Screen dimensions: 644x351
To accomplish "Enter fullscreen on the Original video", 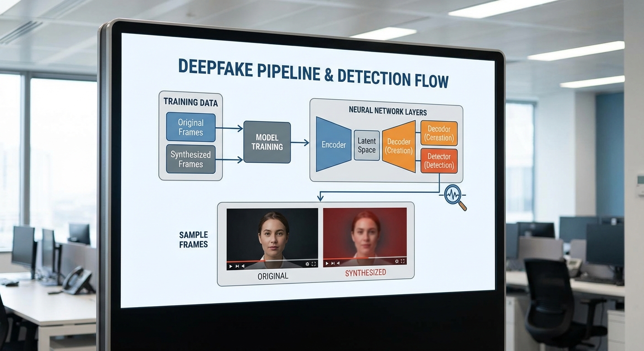I will (x=314, y=264).
